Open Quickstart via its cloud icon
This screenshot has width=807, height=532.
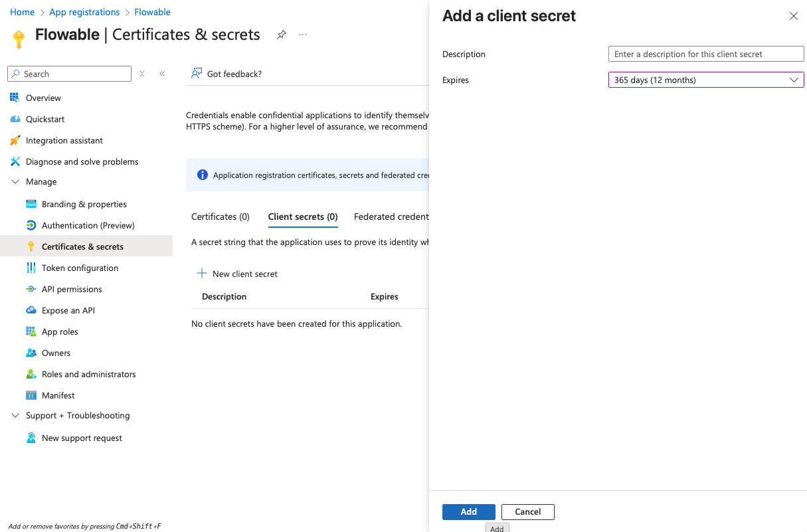point(15,119)
